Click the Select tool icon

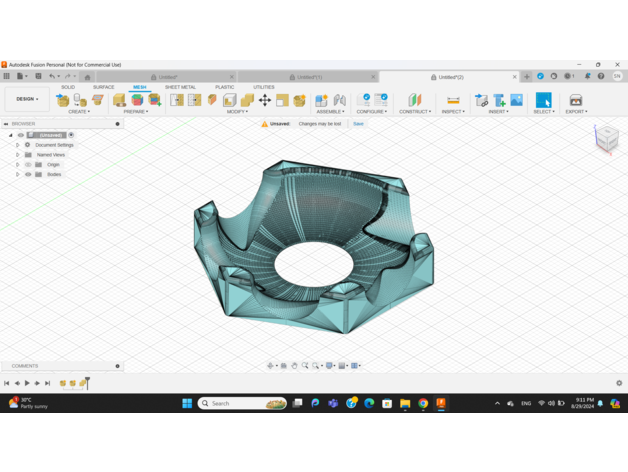click(x=543, y=100)
